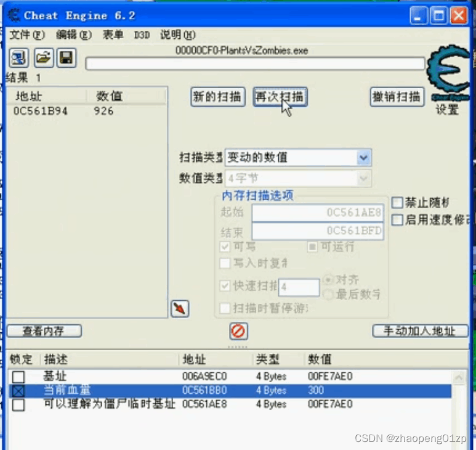
Task: Open the 编辑 menu
Action: tap(74, 35)
